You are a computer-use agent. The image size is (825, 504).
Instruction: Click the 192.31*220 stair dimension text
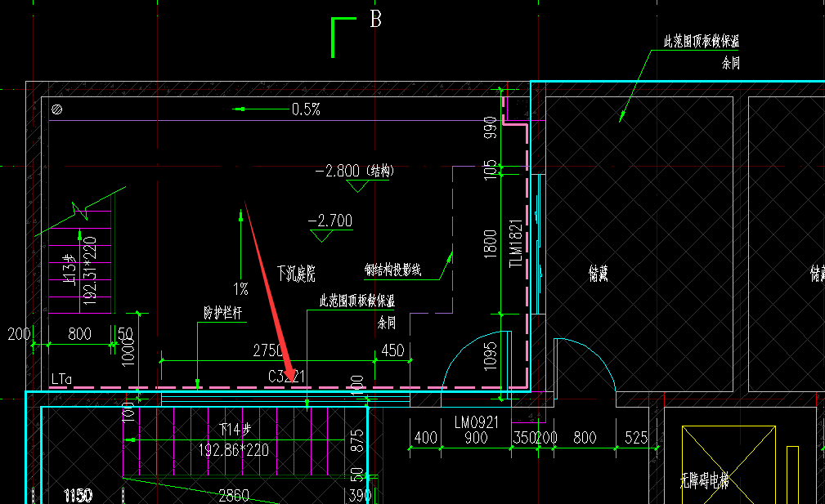point(90,270)
